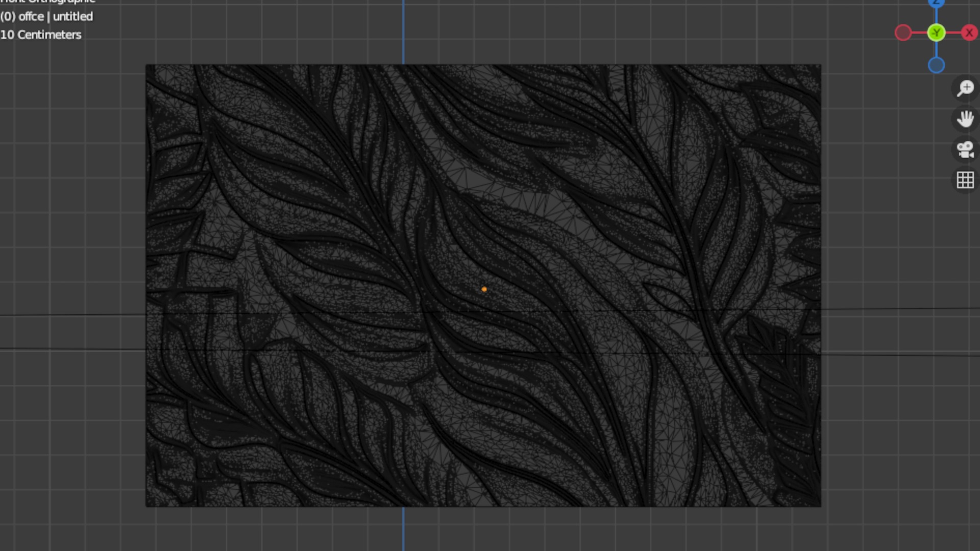Click the '10 Centimeters' grid scale text
The height and width of the screenshot is (551, 980).
tap(41, 35)
